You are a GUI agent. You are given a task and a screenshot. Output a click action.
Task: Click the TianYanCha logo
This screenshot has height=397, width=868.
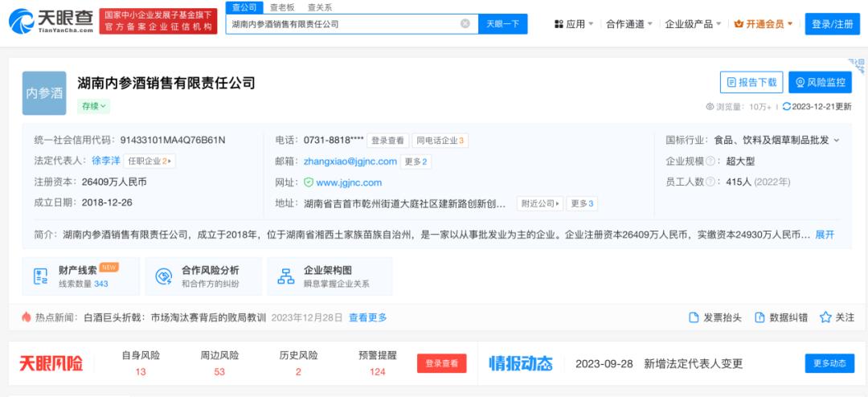pos(51,21)
